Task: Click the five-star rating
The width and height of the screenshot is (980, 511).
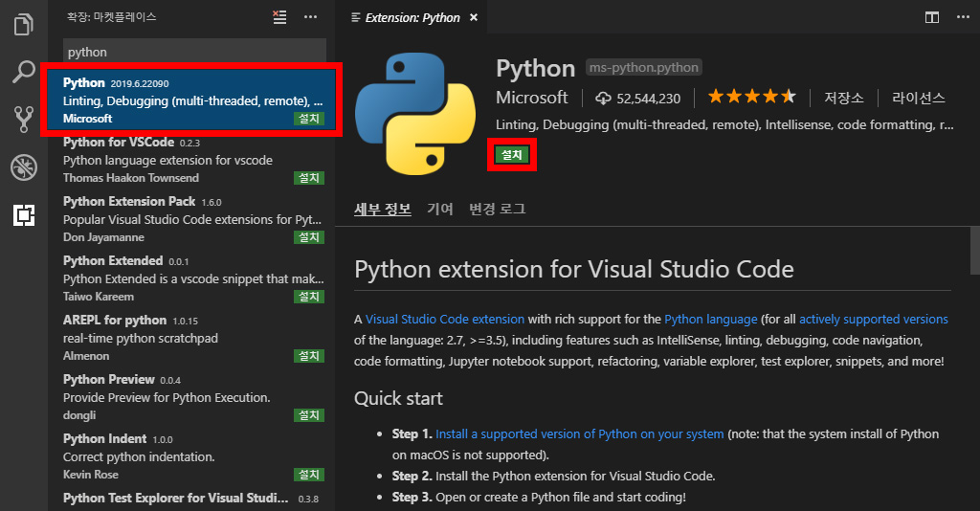Action: pos(752,97)
